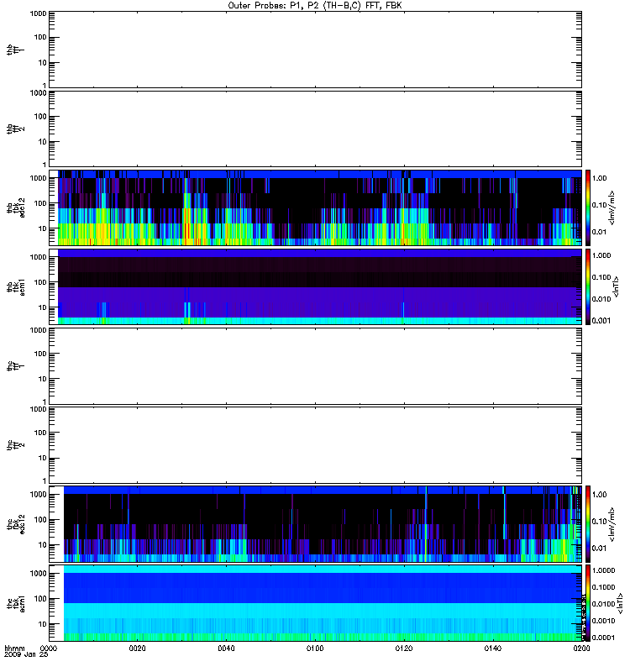Click the '0.010' value on thb scm1 color bar
Screen dimensions: 630x672
click(601, 299)
